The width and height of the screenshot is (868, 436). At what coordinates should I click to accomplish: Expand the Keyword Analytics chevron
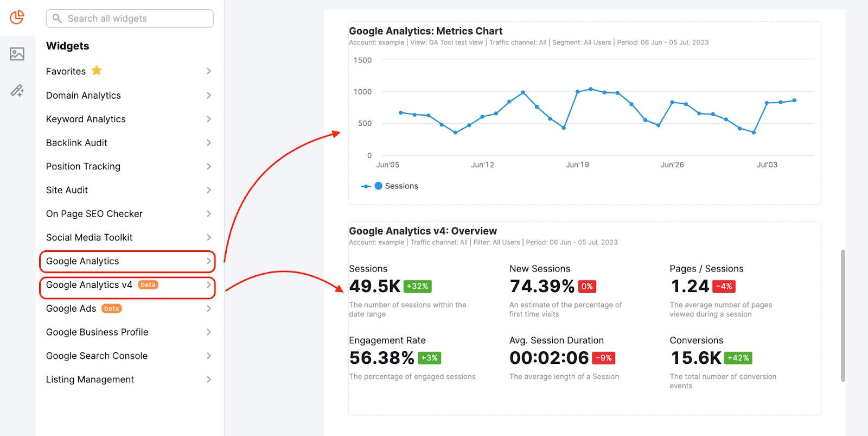(x=209, y=119)
